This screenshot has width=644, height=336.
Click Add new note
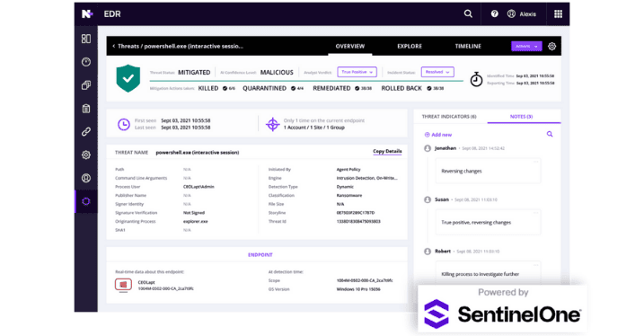[438, 135]
